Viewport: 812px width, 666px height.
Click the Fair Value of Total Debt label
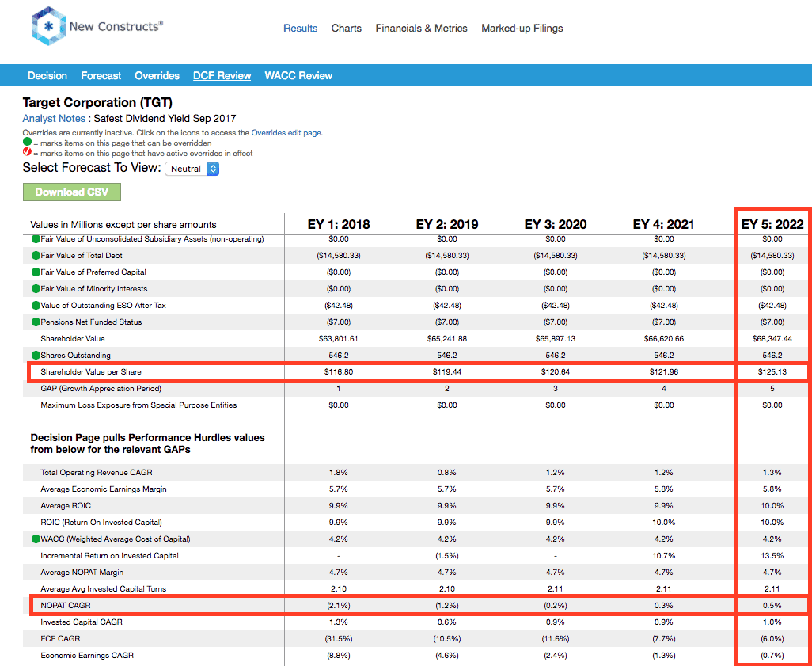(82, 256)
